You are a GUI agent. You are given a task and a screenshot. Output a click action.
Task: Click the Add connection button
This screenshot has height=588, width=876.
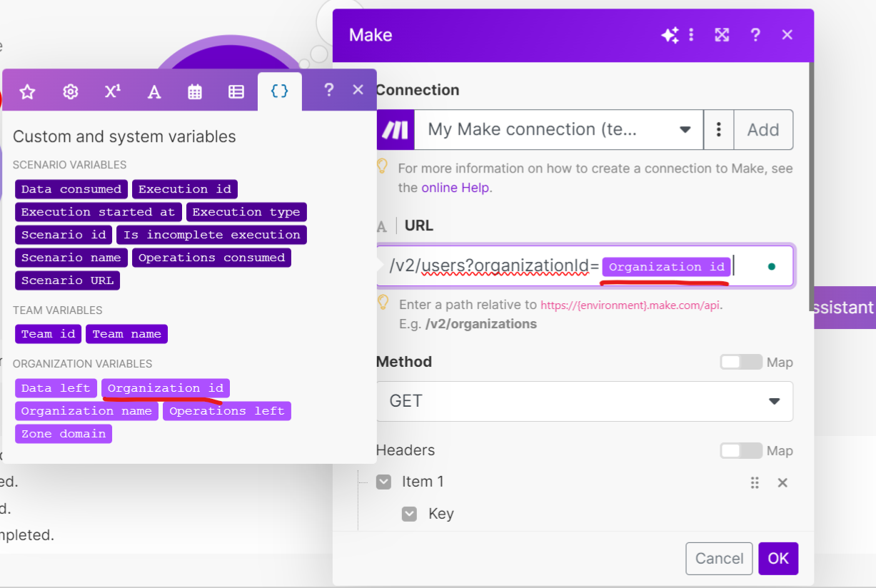point(763,129)
